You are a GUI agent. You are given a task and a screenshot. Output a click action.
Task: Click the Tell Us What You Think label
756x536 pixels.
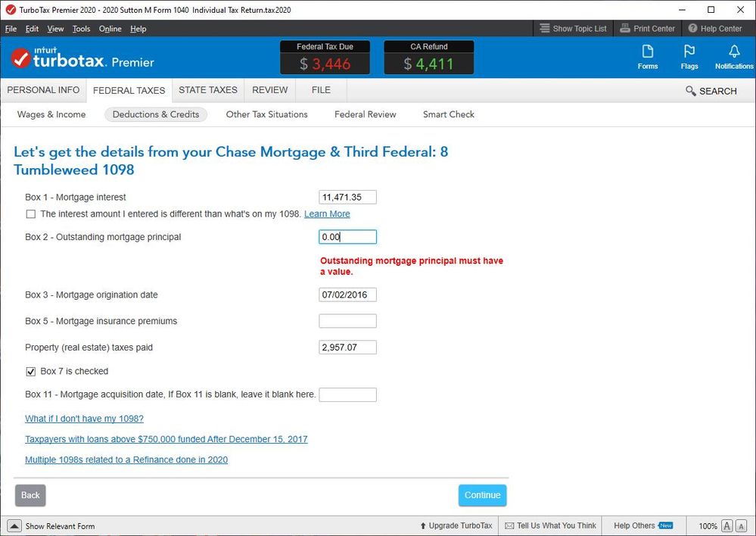click(556, 525)
